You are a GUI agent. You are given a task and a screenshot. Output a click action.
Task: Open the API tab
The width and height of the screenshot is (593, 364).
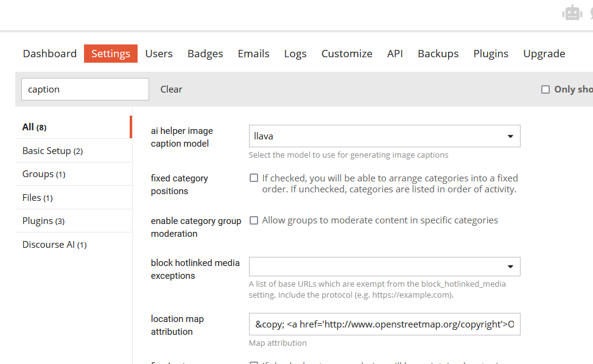coord(395,54)
